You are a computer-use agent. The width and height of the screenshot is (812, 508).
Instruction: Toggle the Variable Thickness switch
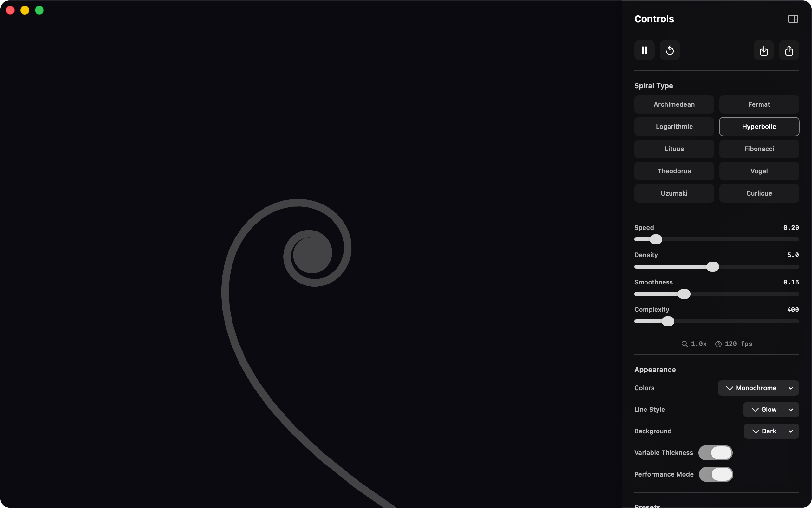715,453
